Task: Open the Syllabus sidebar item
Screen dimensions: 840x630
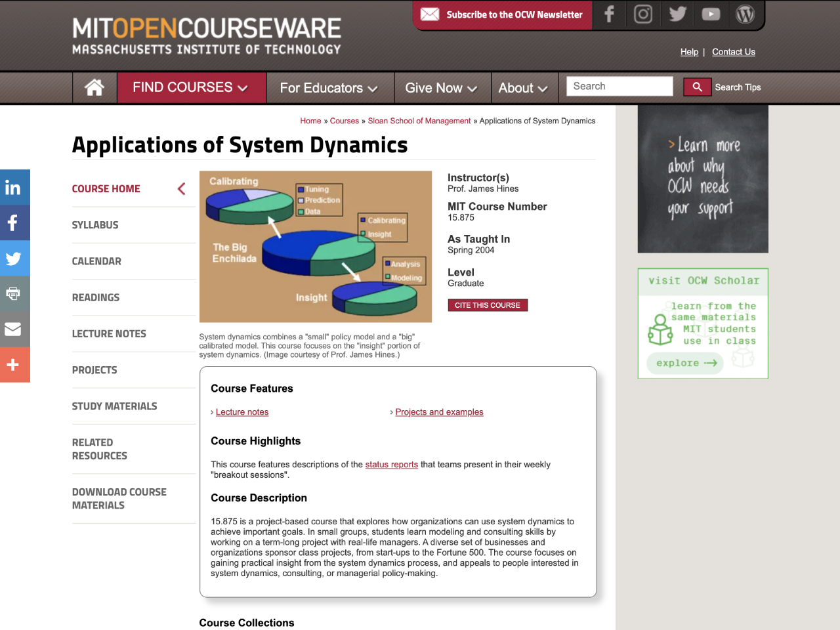Action: point(95,225)
